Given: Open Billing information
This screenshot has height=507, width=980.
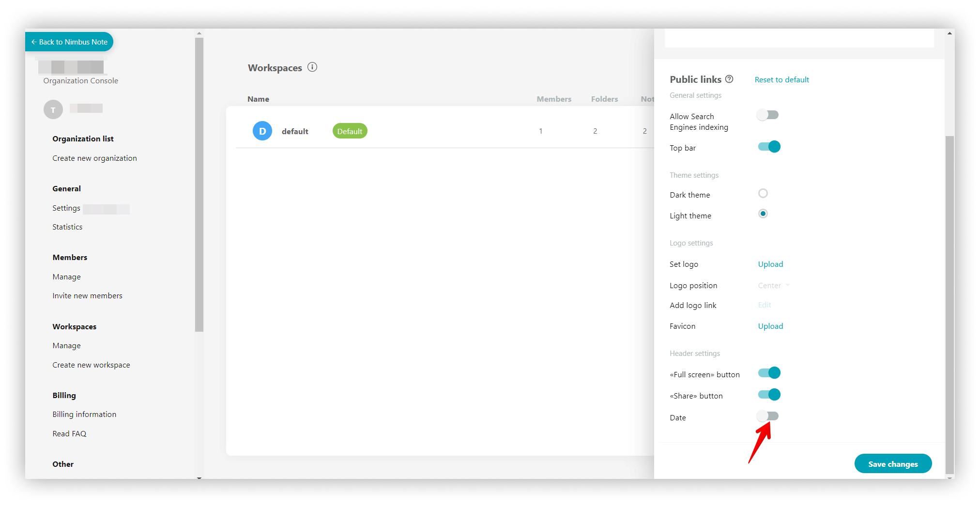Looking at the screenshot, I should 84,415.
